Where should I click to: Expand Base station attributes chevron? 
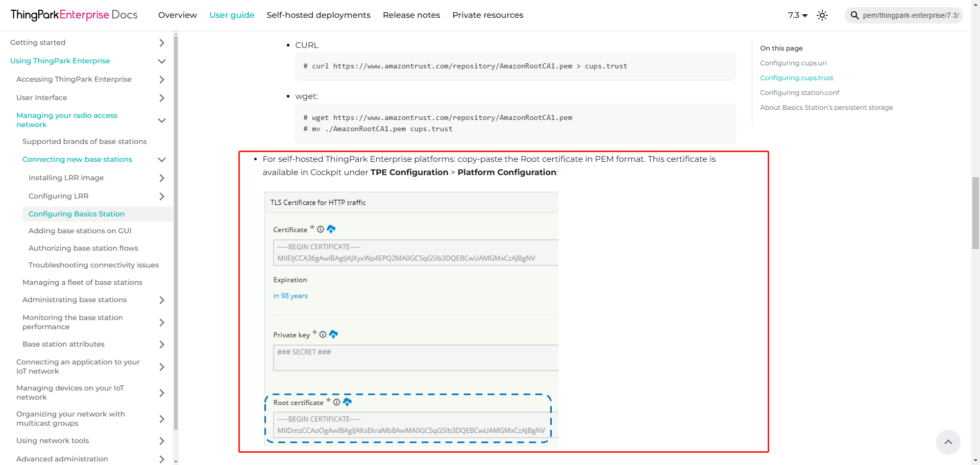point(162,345)
